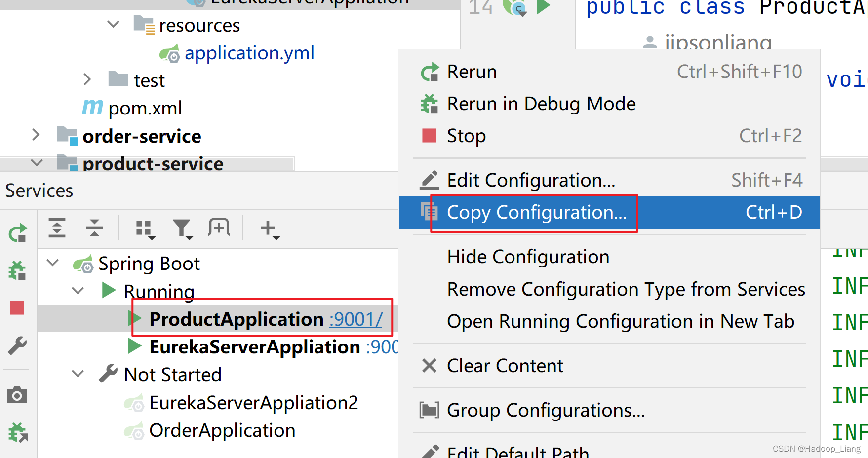The image size is (868, 458).
Task: Open the group-by view options icon
Action: 144,228
